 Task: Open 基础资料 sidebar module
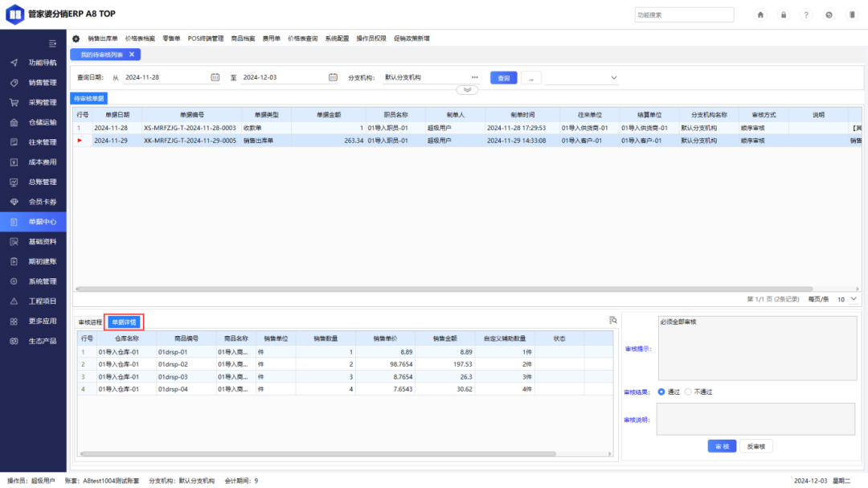33,241
